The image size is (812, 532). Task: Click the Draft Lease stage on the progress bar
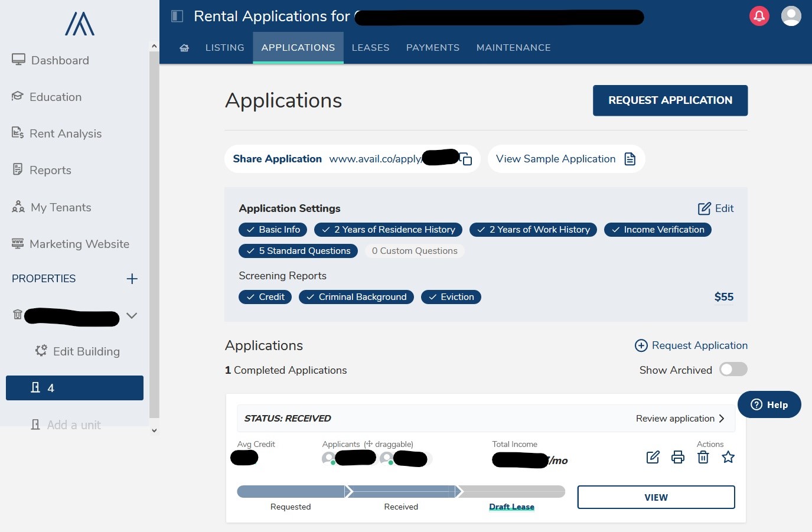[511, 506]
